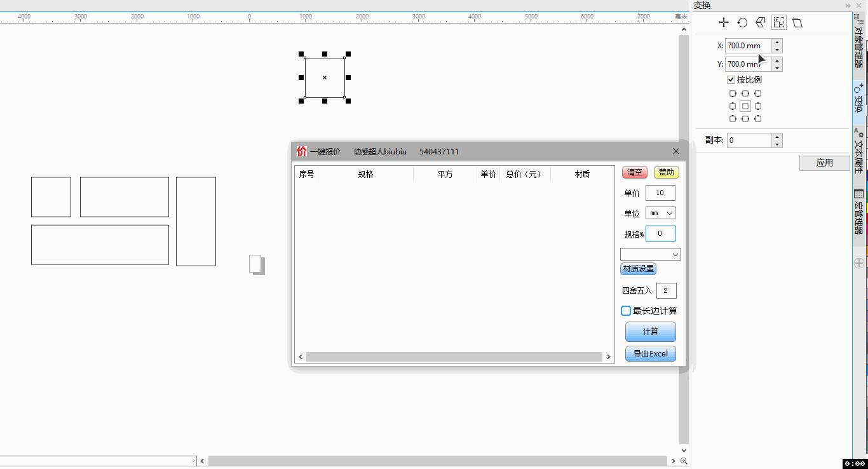Image resolution: width=868 pixels, height=469 pixels.
Task: Click the Y size input field
Action: [x=748, y=64]
